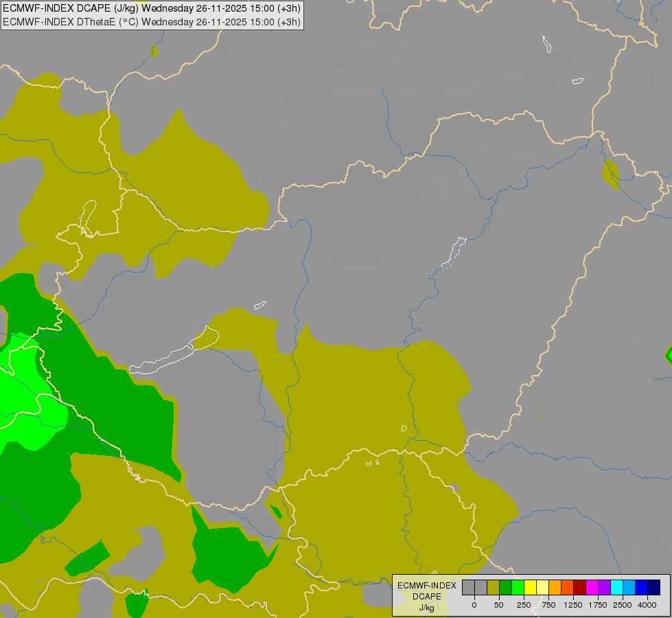Click the ECMWF-INDEX DCAPE (J/kg) title line
Screen dimensions: 672x618
pos(152,8)
